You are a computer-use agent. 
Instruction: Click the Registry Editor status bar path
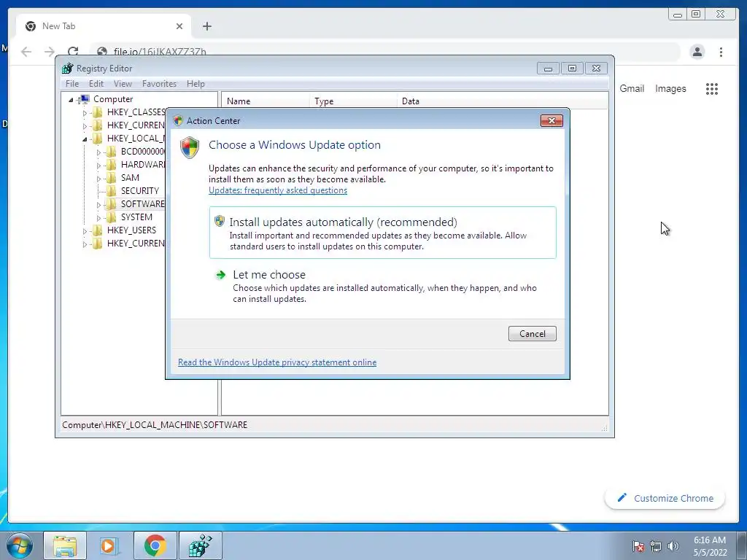(155, 425)
